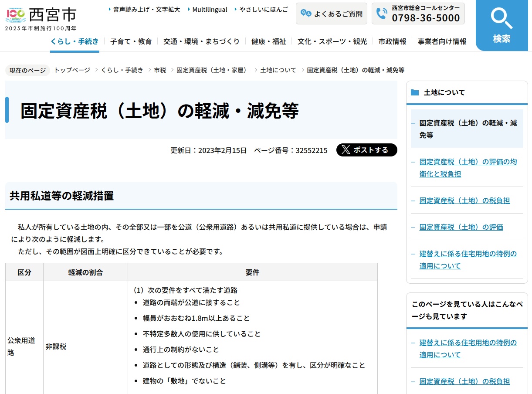
Task: Open the search panel with magnifier icon
Action: 502,25
